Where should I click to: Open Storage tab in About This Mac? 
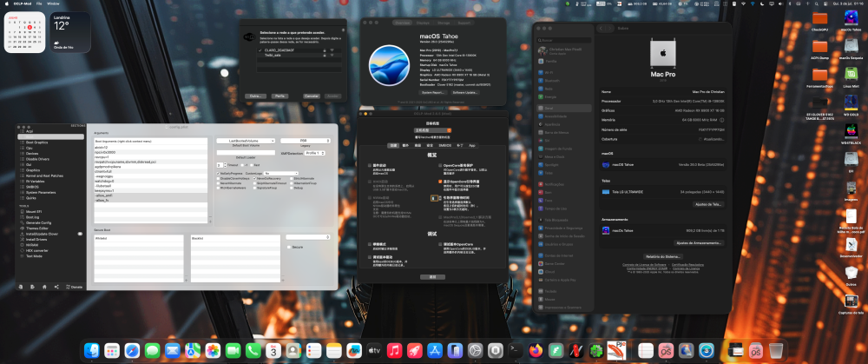point(444,23)
